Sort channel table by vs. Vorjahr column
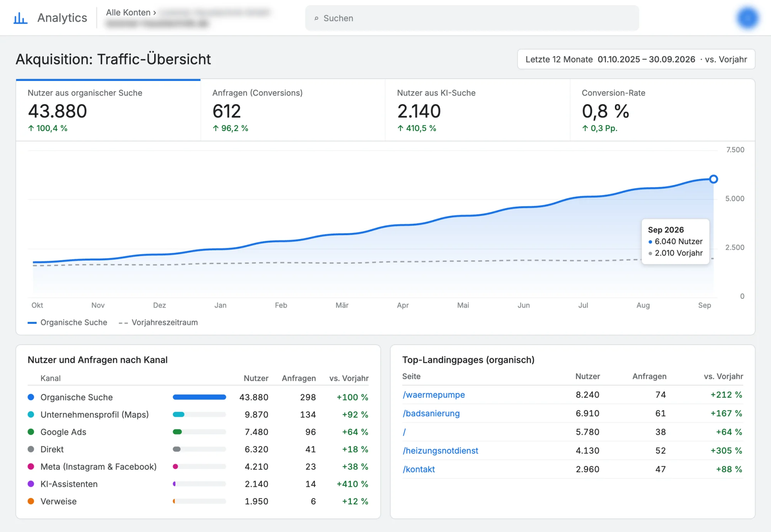This screenshot has width=771, height=532. pos(349,378)
